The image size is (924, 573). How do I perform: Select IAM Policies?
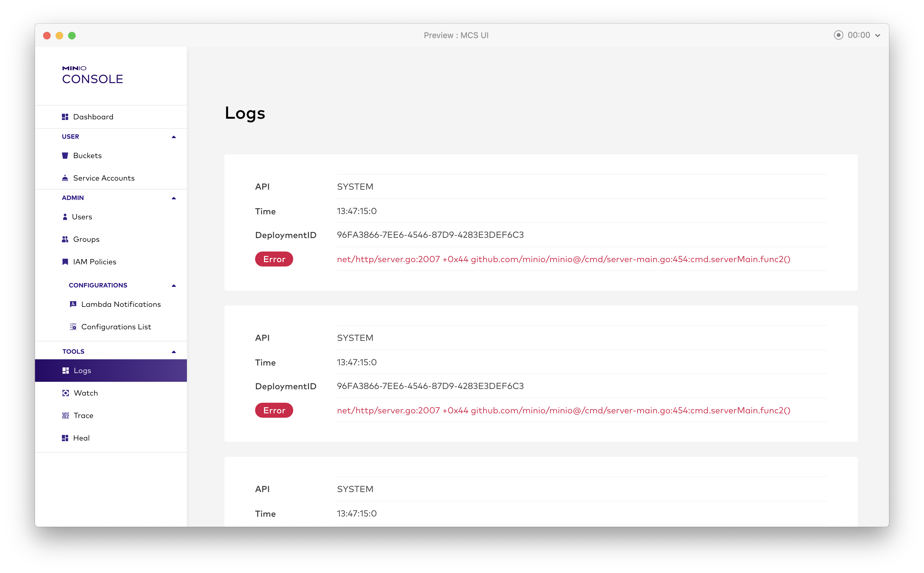click(95, 262)
